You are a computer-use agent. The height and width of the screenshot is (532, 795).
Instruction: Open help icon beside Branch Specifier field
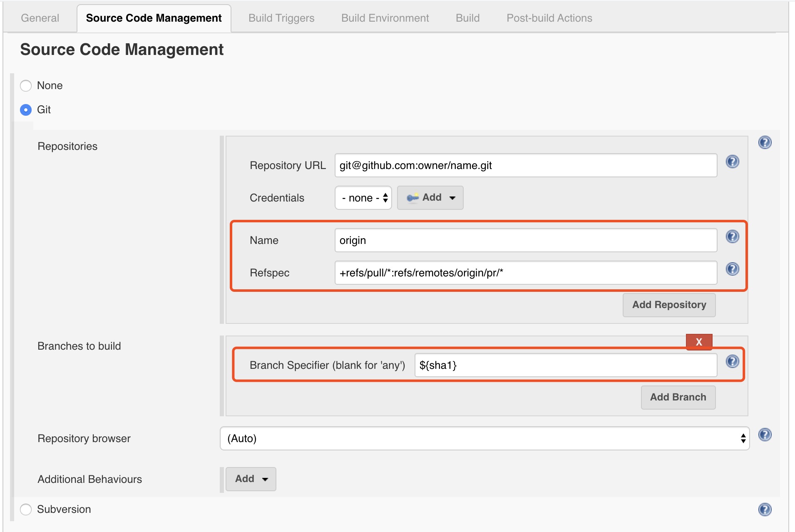732,361
